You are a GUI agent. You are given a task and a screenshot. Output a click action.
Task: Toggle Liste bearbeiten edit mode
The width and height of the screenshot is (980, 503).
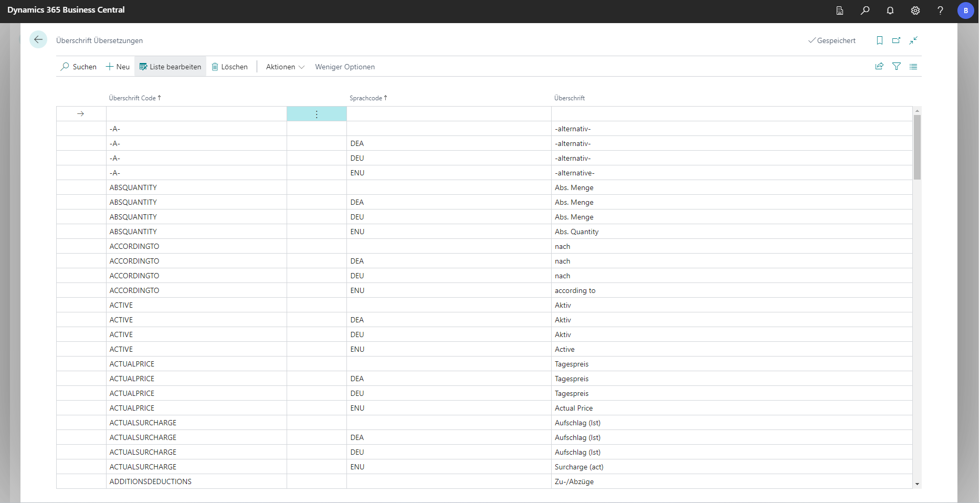coord(170,67)
